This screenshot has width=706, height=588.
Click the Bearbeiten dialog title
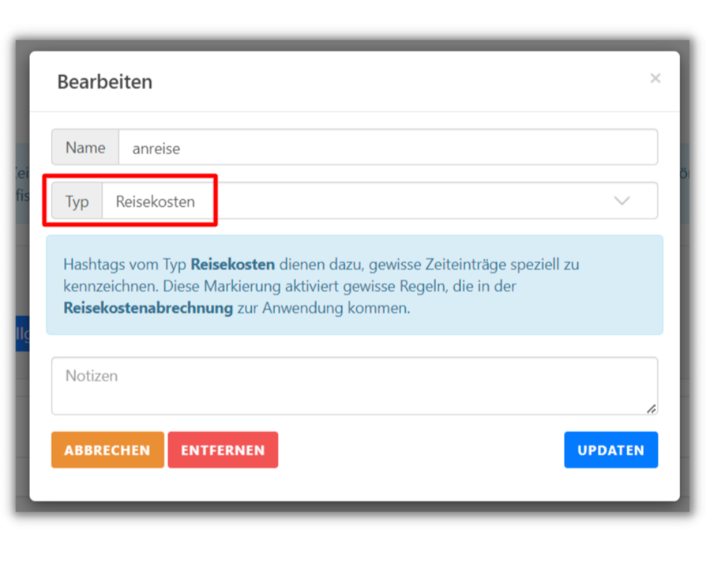(104, 81)
